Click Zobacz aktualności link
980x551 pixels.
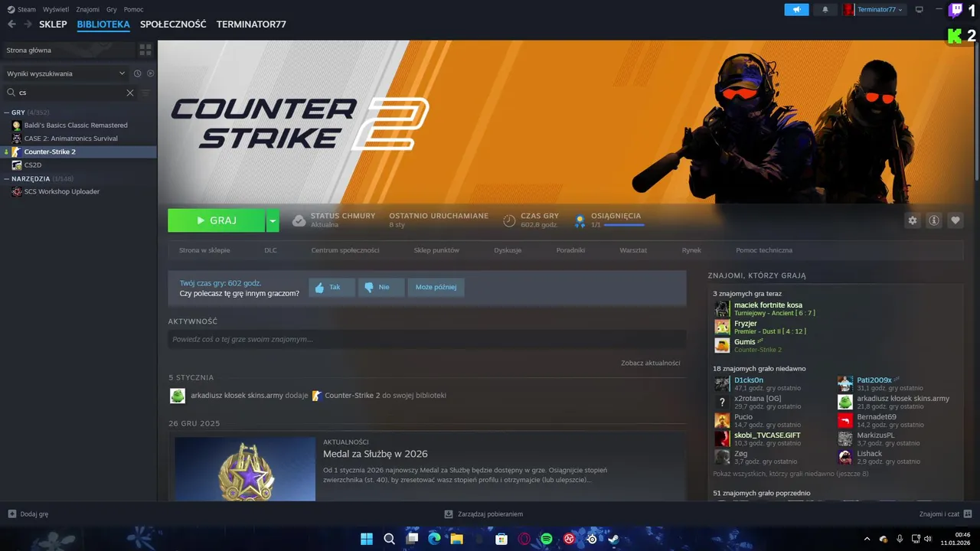point(651,363)
